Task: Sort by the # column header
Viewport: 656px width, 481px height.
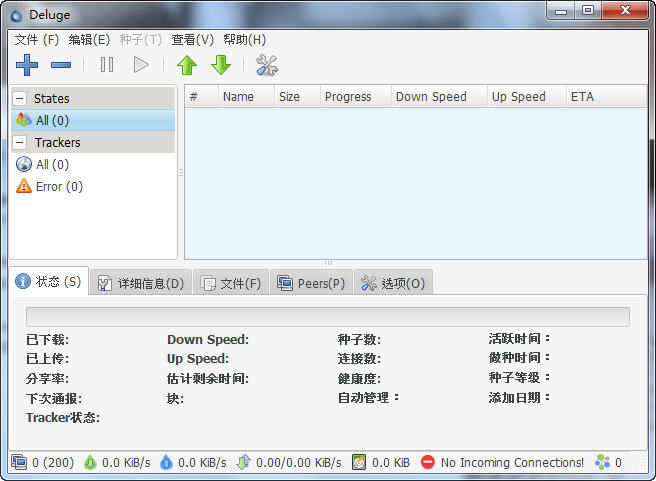Action: (x=201, y=97)
